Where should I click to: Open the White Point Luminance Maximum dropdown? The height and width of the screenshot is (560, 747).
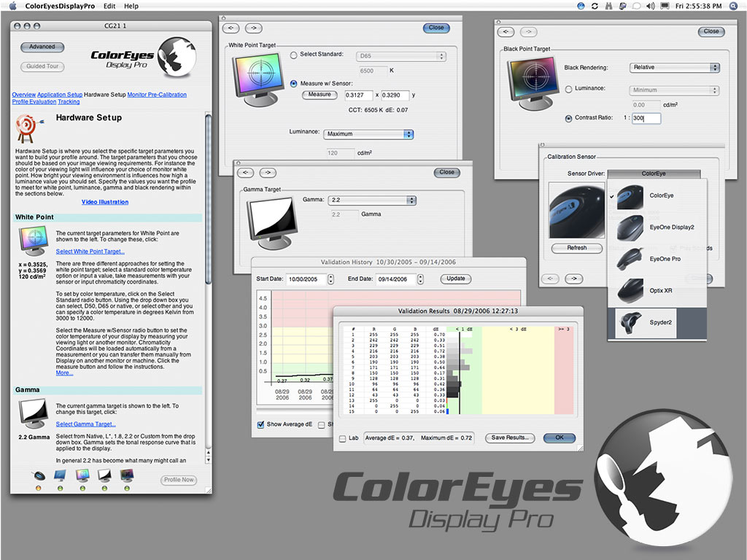coord(368,134)
